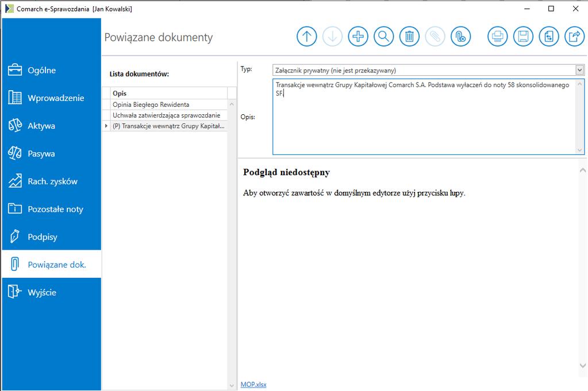Image resolution: width=588 pixels, height=391 pixels.
Task: Click the chart icon for Rach. zysków
Action: point(15,181)
